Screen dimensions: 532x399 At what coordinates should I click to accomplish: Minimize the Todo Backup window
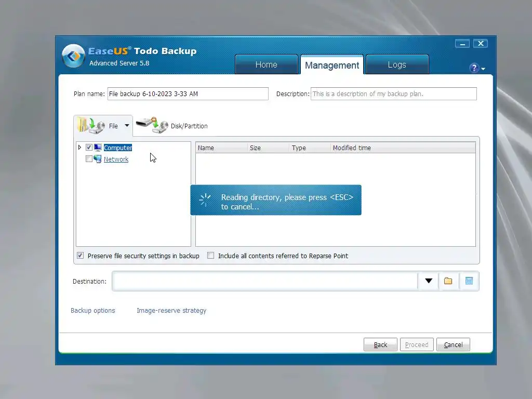(462, 44)
